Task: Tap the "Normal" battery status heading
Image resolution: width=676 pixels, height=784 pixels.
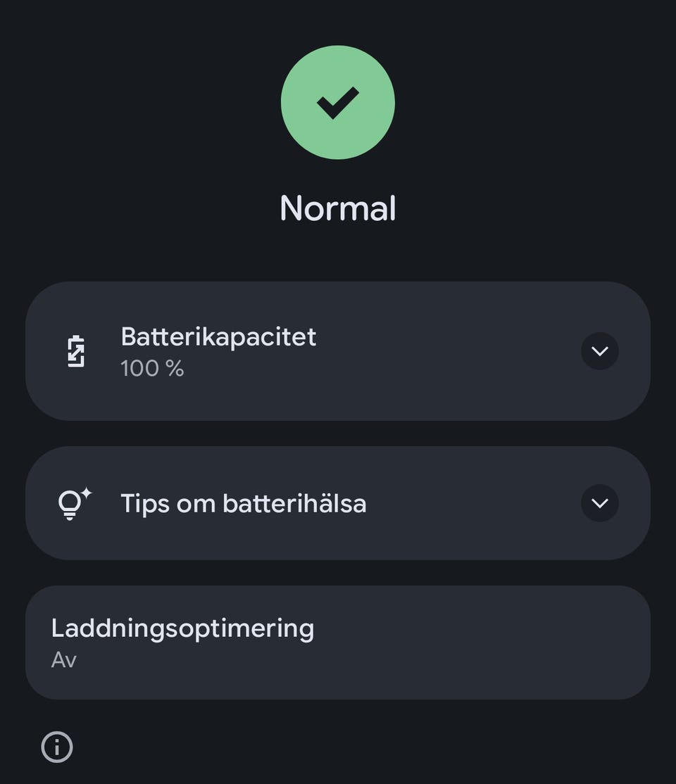Action: coord(338,208)
